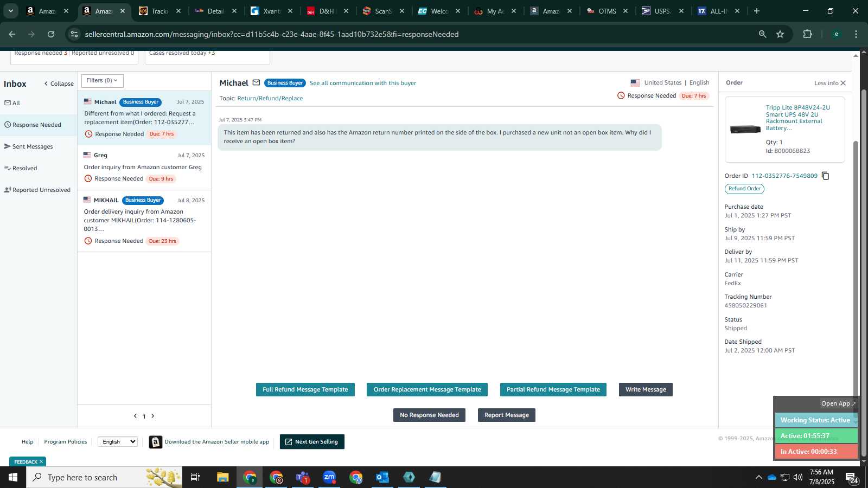Screen dimensions: 868x488
Task: Open the Chrome extensions puzzle icon
Action: click(807, 34)
